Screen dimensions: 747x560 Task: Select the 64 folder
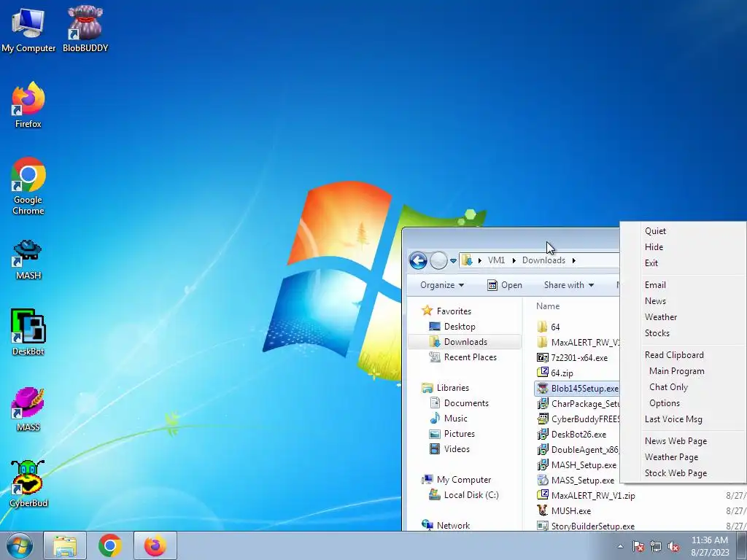click(555, 327)
